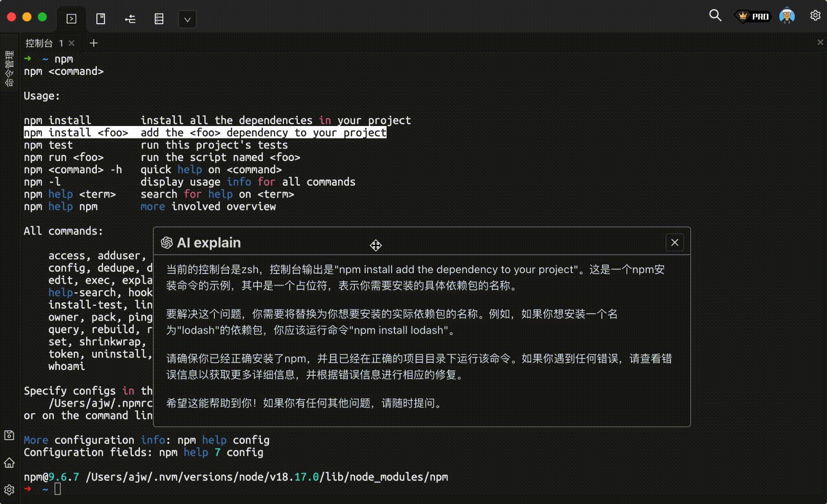Viewport: 827px width, 504px height.
Task: Click the AI explain OpenAI logo
Action: tap(167, 243)
